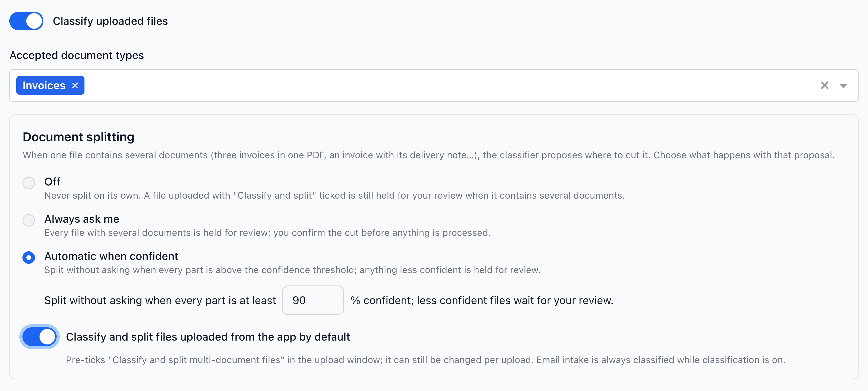The height and width of the screenshot is (391, 868).
Task: Select the Off splitting radio option
Action: click(x=29, y=183)
